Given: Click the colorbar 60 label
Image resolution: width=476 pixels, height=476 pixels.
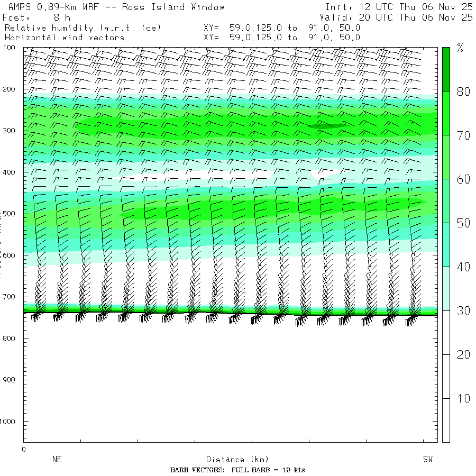Looking at the screenshot, I should coord(463,179).
